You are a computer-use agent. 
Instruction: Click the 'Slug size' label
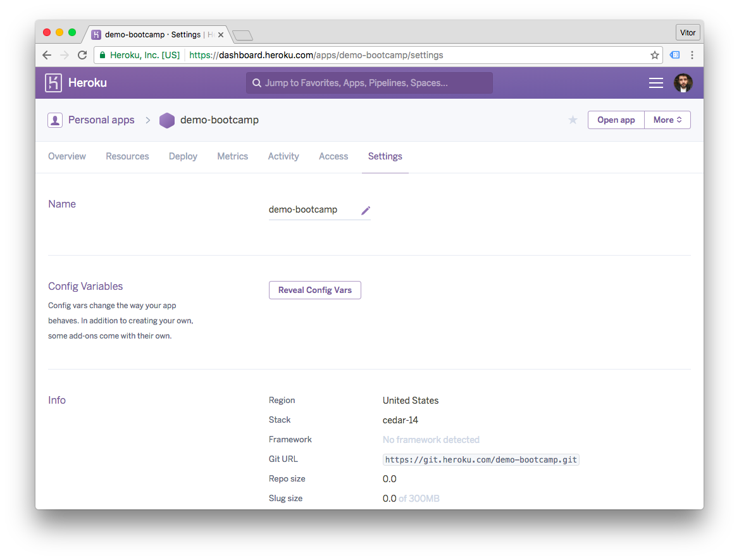coord(285,498)
